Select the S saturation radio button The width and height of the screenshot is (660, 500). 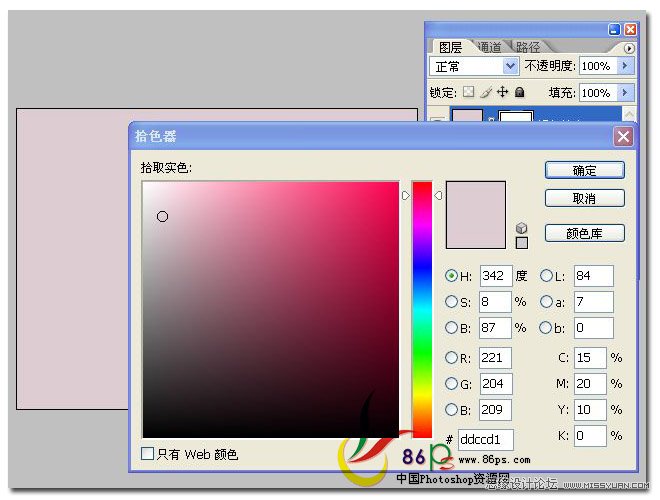point(451,302)
